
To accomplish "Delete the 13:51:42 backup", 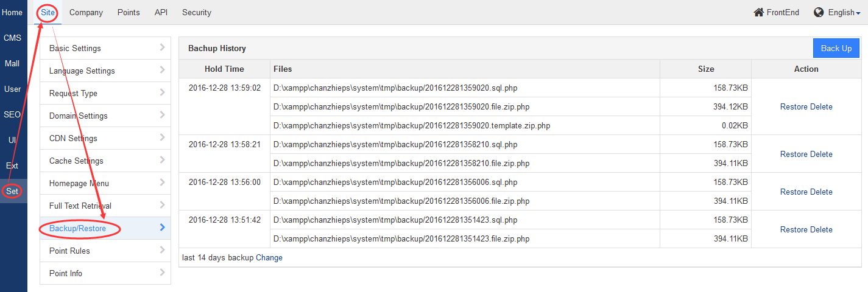I will 821,229.
